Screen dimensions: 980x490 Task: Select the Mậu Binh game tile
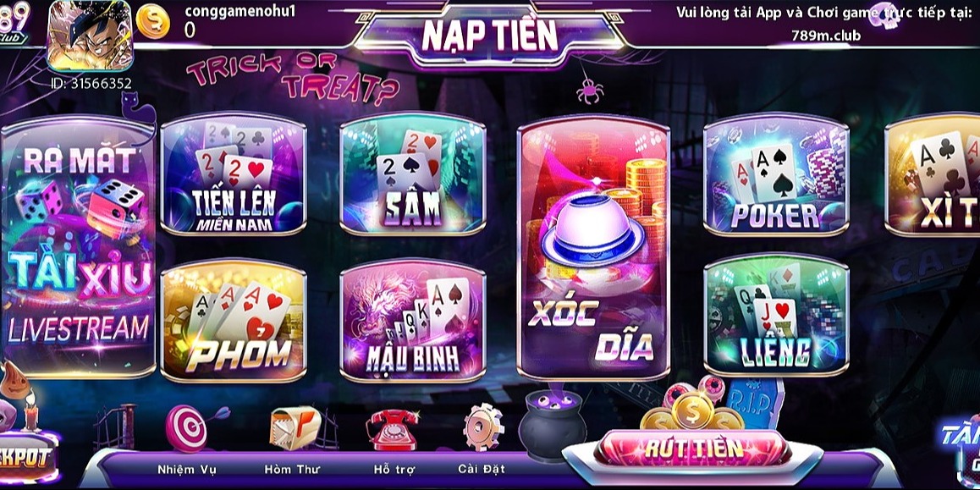tap(412, 321)
